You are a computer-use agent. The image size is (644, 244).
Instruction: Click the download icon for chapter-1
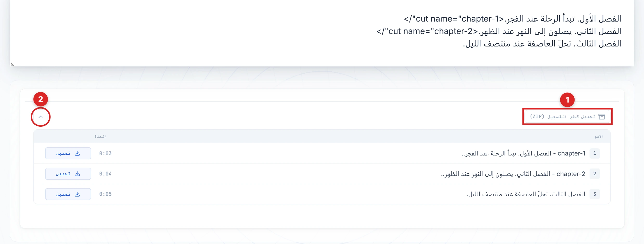point(77,153)
